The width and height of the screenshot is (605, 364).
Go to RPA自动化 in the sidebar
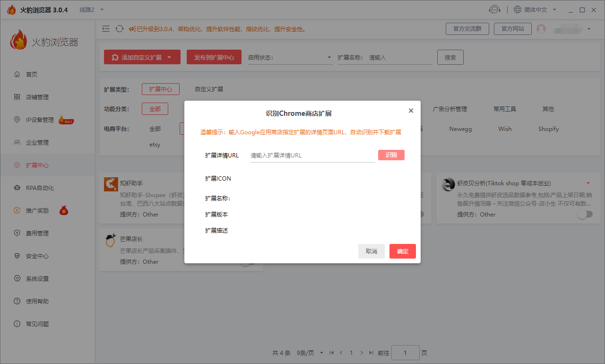pos(40,188)
